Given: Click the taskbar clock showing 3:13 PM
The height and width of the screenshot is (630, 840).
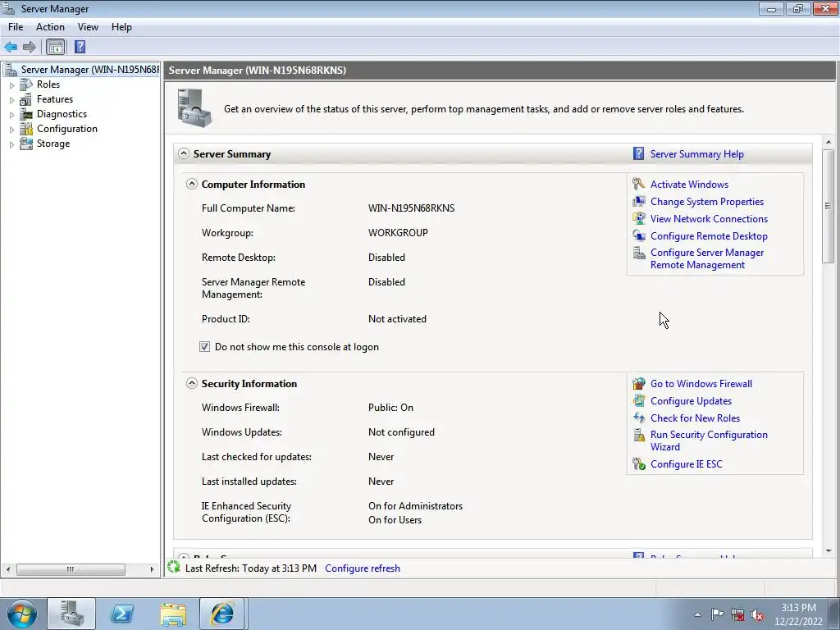Looking at the screenshot, I should pyautogui.click(x=797, y=614).
